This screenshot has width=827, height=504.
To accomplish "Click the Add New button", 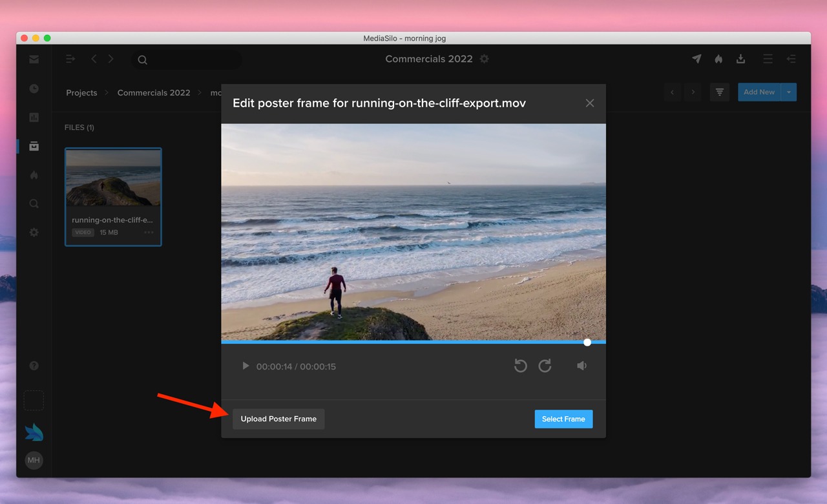I will click(759, 92).
